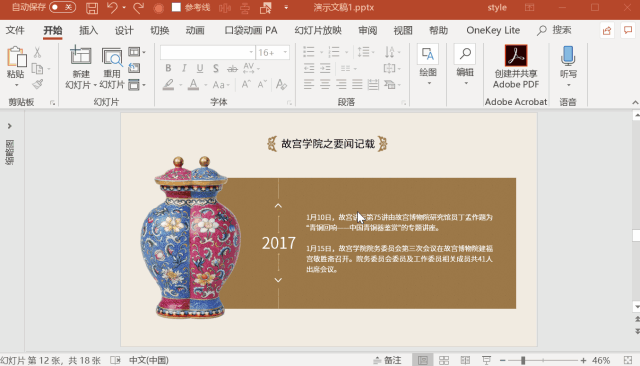Align text left
Screen dimensions: 640x366
click(309, 84)
